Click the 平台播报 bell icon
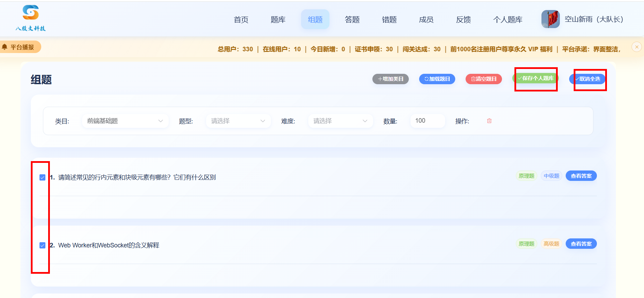Image resolution: width=644 pixels, height=298 pixels. coord(5,47)
